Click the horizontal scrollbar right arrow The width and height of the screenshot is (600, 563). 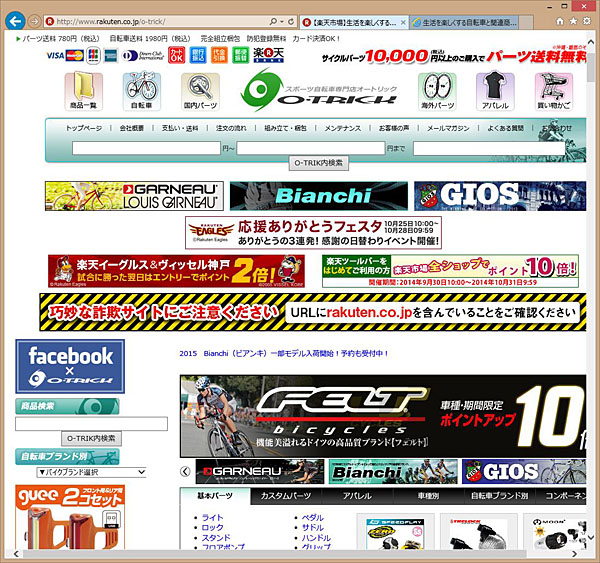pos(574,554)
